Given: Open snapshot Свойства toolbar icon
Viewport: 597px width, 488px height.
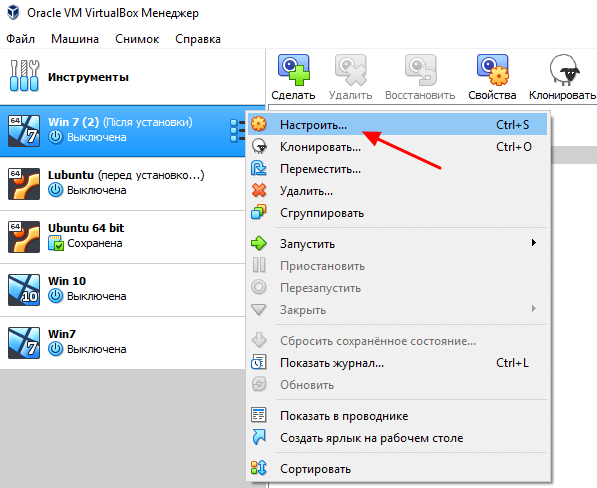Looking at the screenshot, I should coord(492,70).
